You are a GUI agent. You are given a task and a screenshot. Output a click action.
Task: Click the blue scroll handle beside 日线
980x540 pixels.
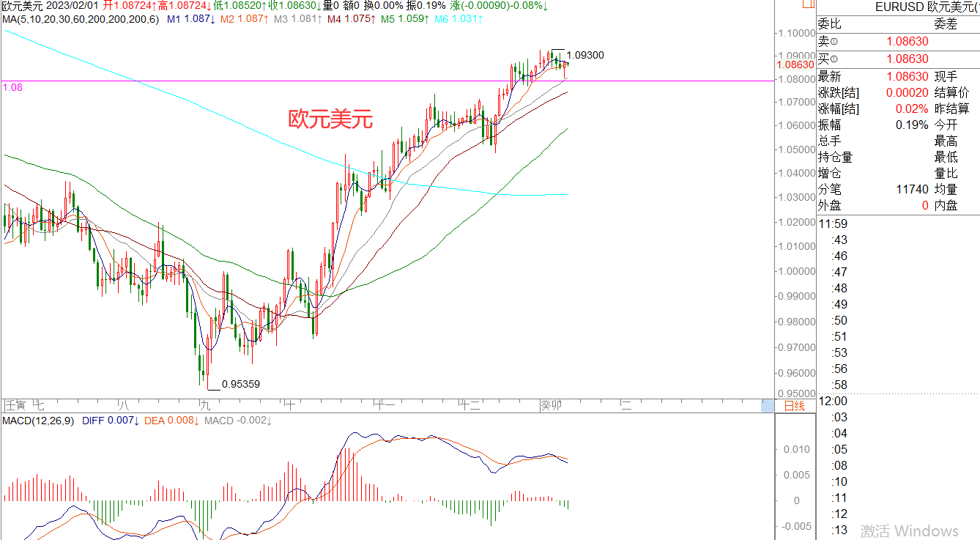coord(767,405)
